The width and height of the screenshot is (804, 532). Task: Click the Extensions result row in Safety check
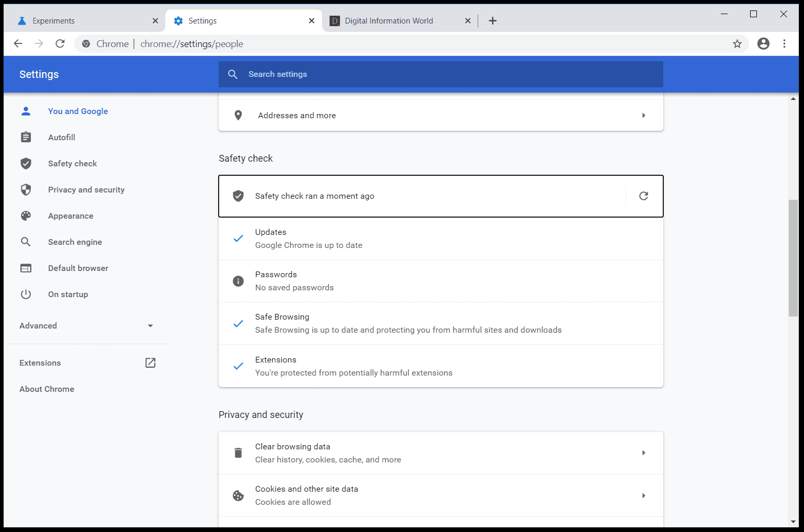pos(440,366)
